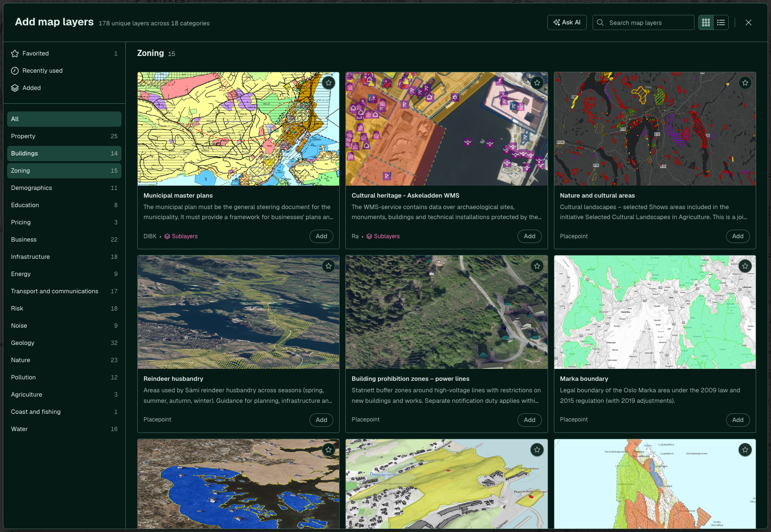
Task: Open the Reindeer husbandry map thumbnail
Action: click(238, 312)
